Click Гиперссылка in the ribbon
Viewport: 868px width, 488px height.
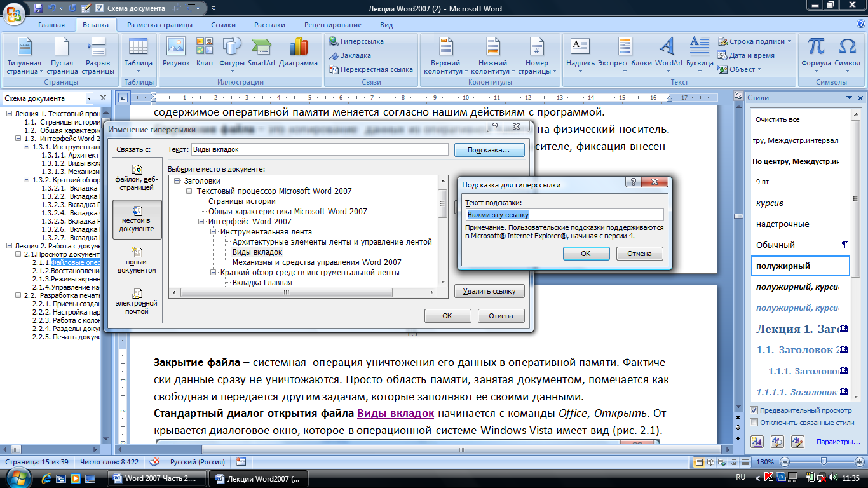[x=356, y=41]
